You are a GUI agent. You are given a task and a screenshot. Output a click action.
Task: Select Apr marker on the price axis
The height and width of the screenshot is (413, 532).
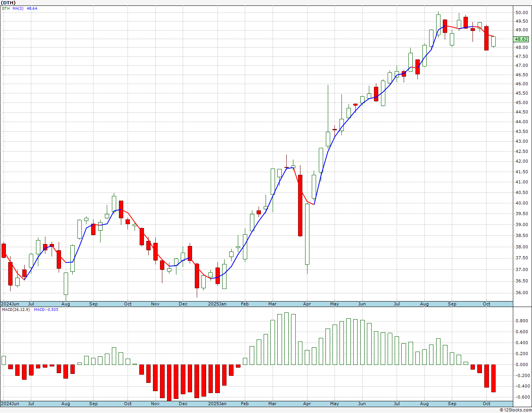coord(307,304)
